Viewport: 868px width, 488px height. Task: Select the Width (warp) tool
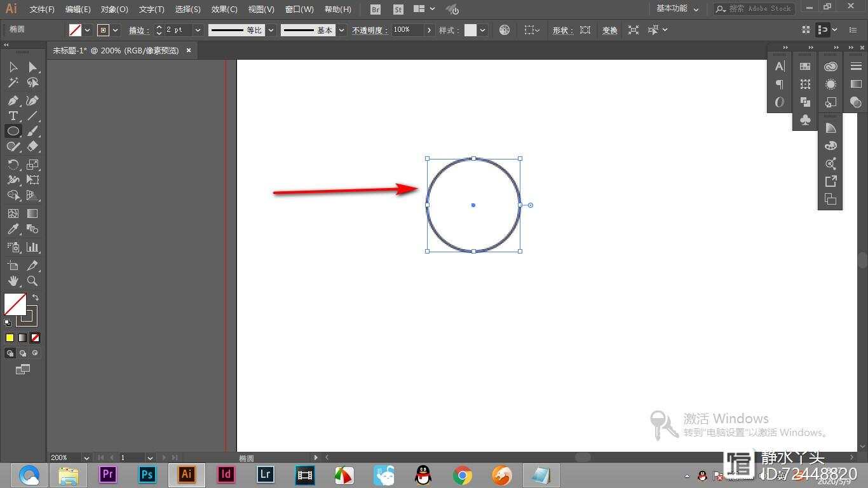13,180
